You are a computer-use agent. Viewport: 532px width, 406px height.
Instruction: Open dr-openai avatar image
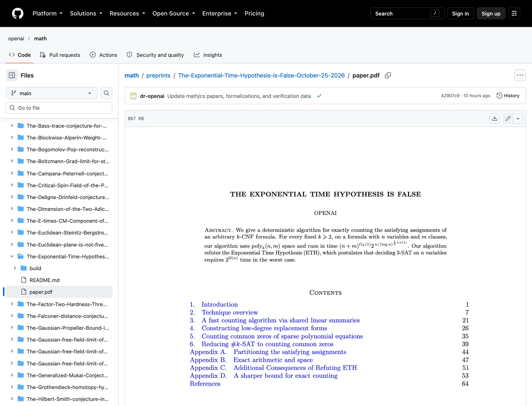pos(133,96)
